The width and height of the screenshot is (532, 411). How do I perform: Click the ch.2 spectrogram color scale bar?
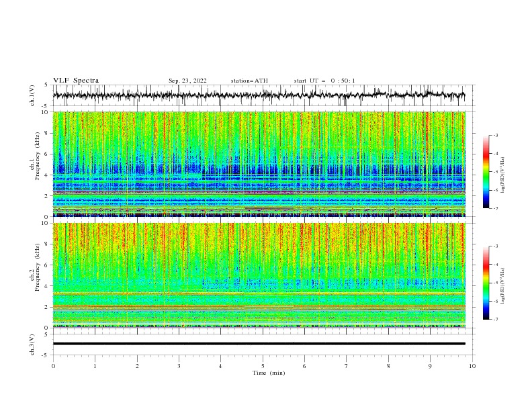coord(486,283)
